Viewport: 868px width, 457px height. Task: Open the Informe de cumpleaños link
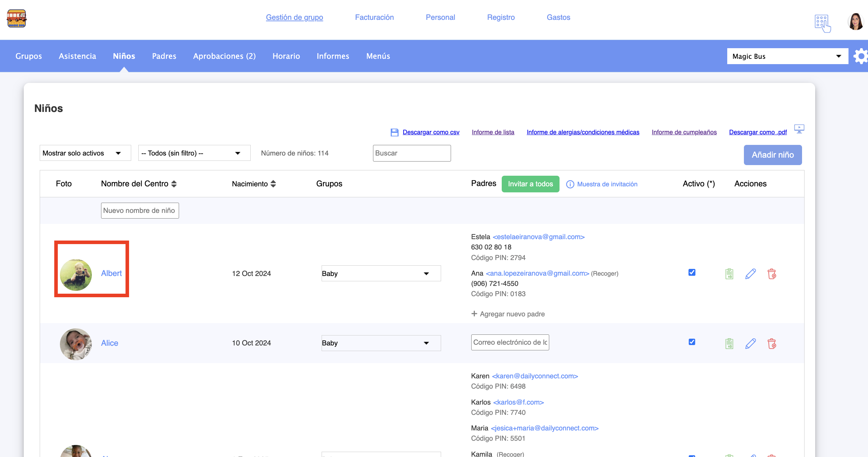[684, 132]
